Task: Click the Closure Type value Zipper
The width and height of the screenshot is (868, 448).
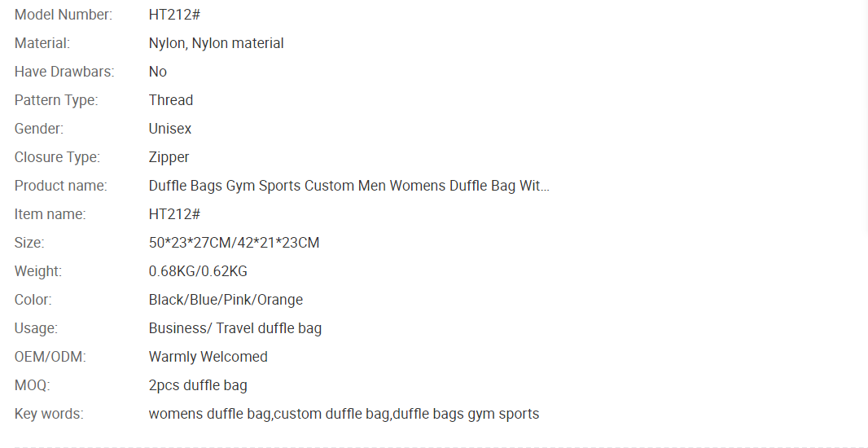Action: pyautogui.click(x=169, y=157)
